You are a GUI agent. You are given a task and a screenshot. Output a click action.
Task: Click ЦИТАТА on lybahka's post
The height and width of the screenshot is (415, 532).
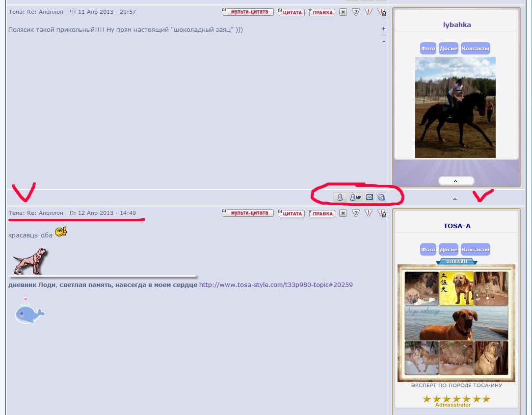(x=291, y=12)
